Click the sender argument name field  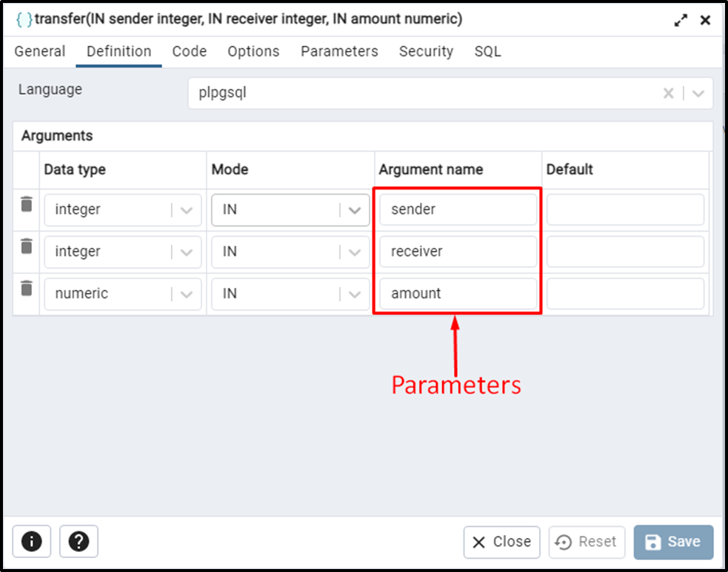point(456,209)
